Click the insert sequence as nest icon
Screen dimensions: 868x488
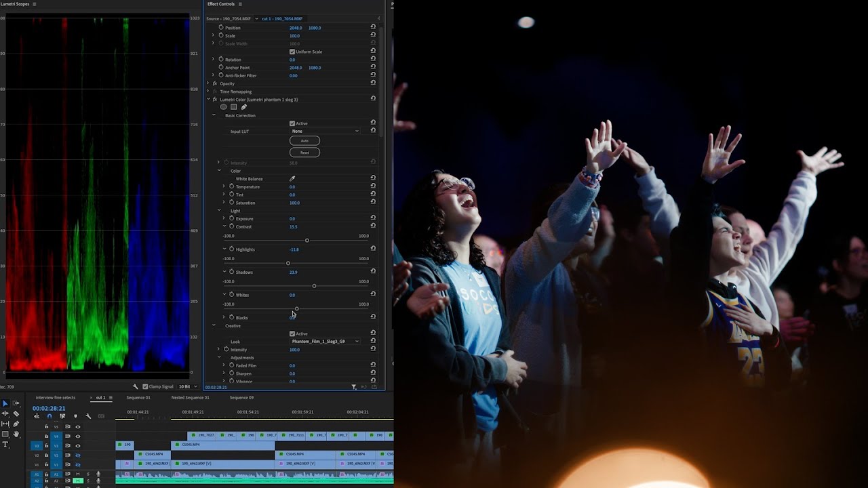[37, 416]
